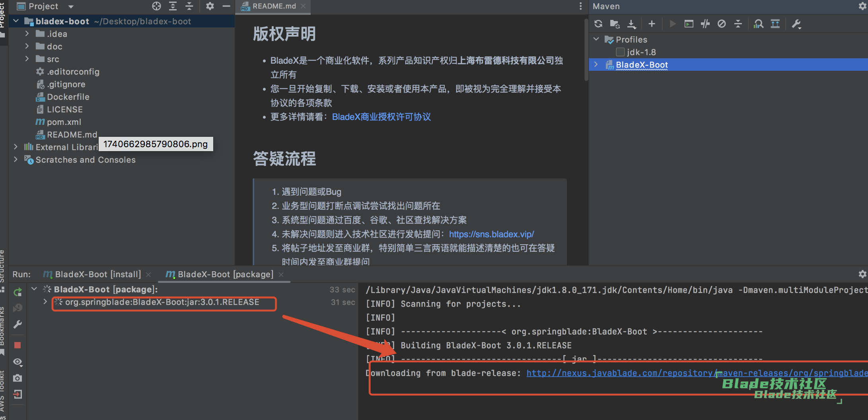Add a Maven project with plus icon
The width and height of the screenshot is (868, 420).
[652, 24]
